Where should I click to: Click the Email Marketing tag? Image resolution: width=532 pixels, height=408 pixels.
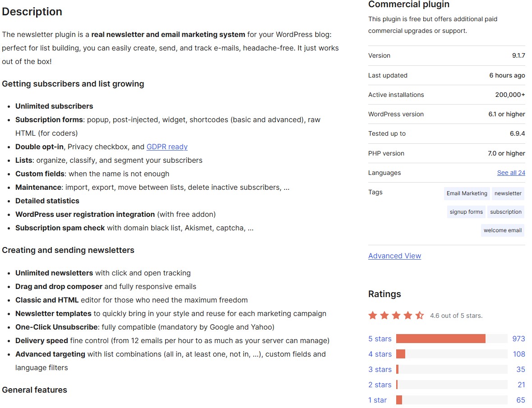[x=467, y=193]
